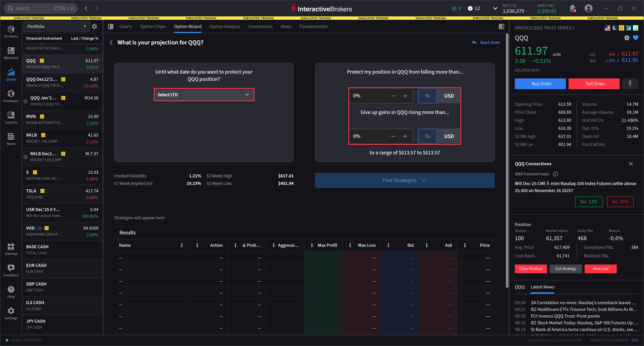Viewport: 644px width, 346px height.
Task: Open the Settings gear in the left sidebar
Action: (x=11, y=311)
